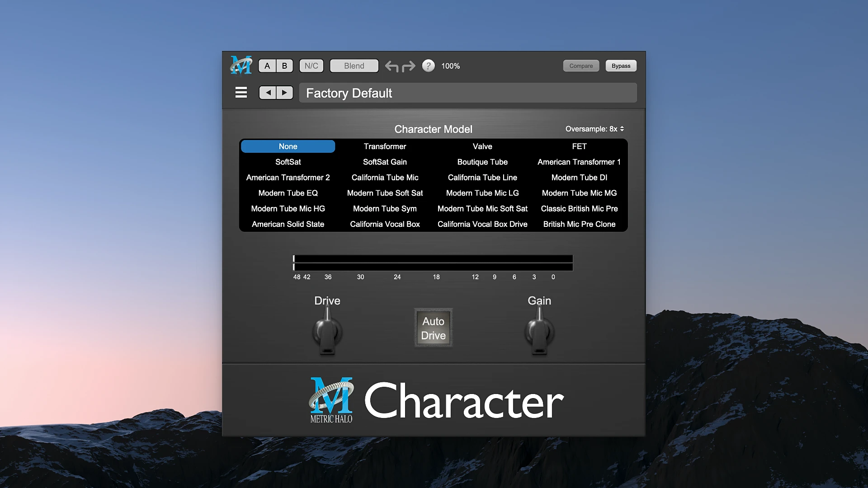
Task: Click the undo arrow
Action: coord(392,66)
